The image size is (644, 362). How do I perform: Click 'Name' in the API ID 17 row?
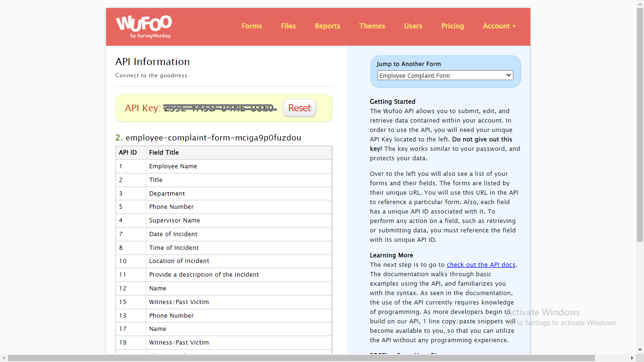tap(158, 329)
